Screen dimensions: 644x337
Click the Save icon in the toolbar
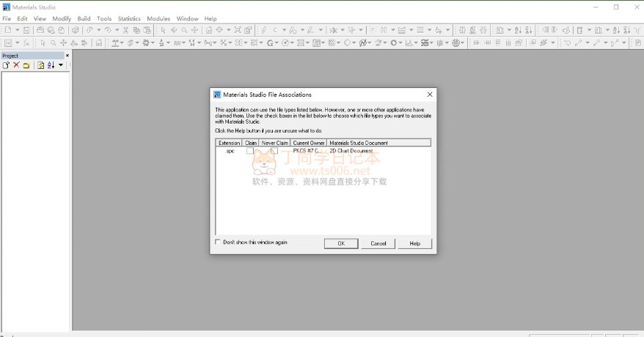(26, 30)
